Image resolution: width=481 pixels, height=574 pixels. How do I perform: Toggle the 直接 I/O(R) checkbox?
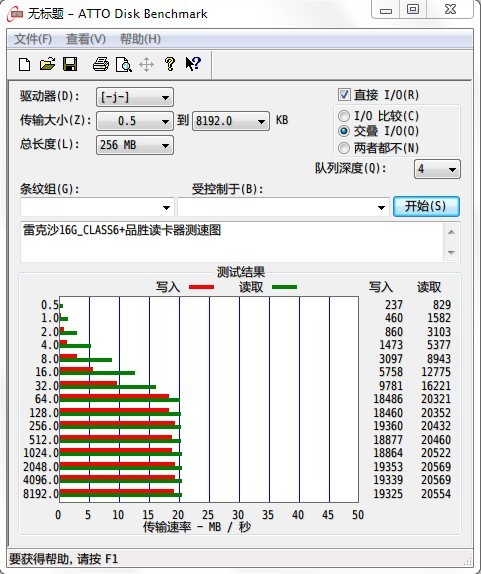(x=344, y=95)
